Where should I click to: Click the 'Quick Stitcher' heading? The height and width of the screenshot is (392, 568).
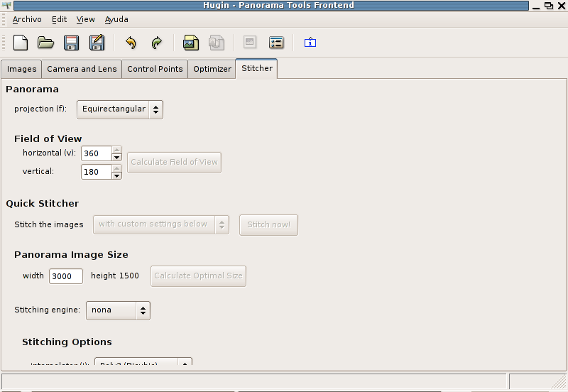click(x=43, y=204)
